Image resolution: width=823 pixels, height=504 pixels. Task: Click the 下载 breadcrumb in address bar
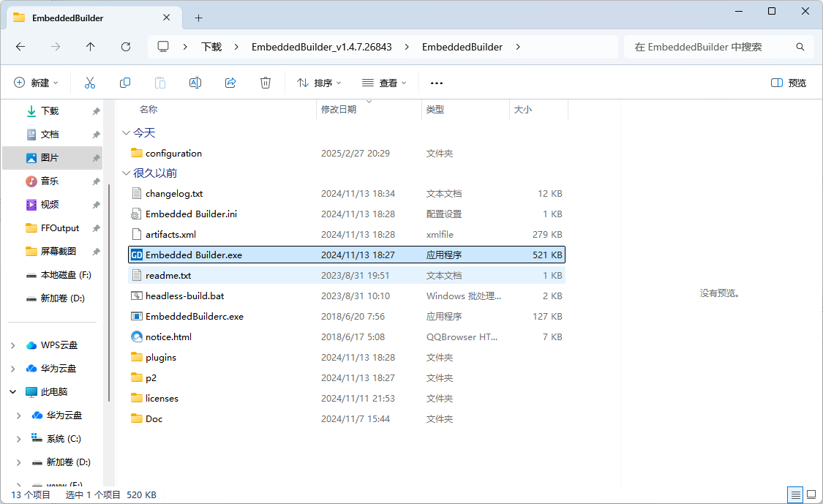tap(211, 47)
